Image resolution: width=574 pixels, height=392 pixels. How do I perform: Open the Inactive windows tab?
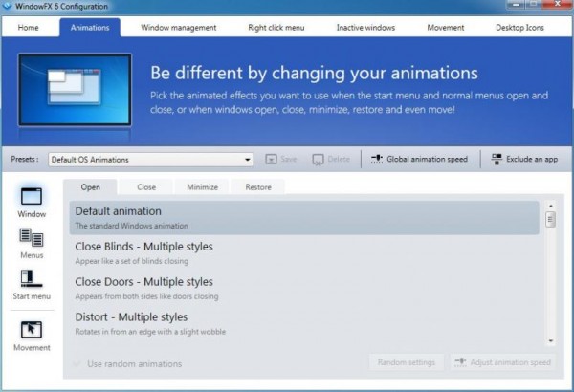(365, 28)
